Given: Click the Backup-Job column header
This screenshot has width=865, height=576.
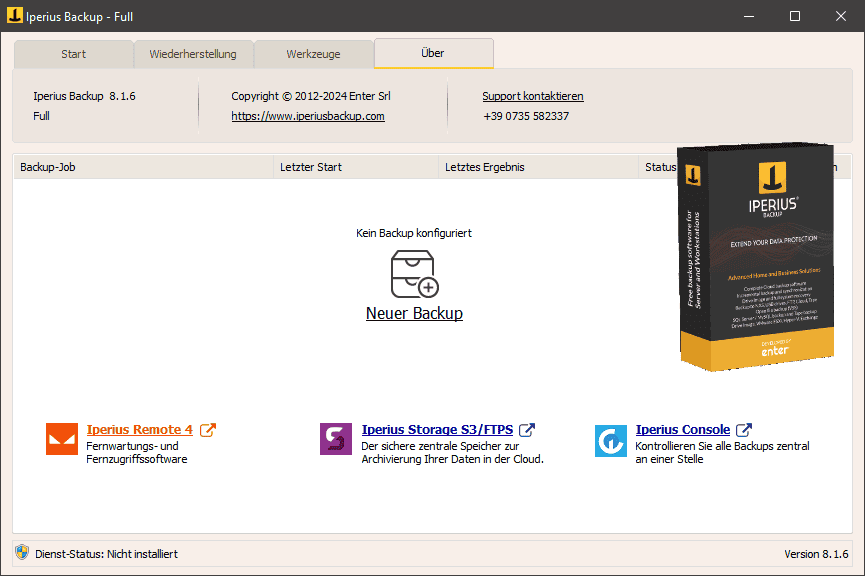Looking at the screenshot, I should [x=143, y=167].
